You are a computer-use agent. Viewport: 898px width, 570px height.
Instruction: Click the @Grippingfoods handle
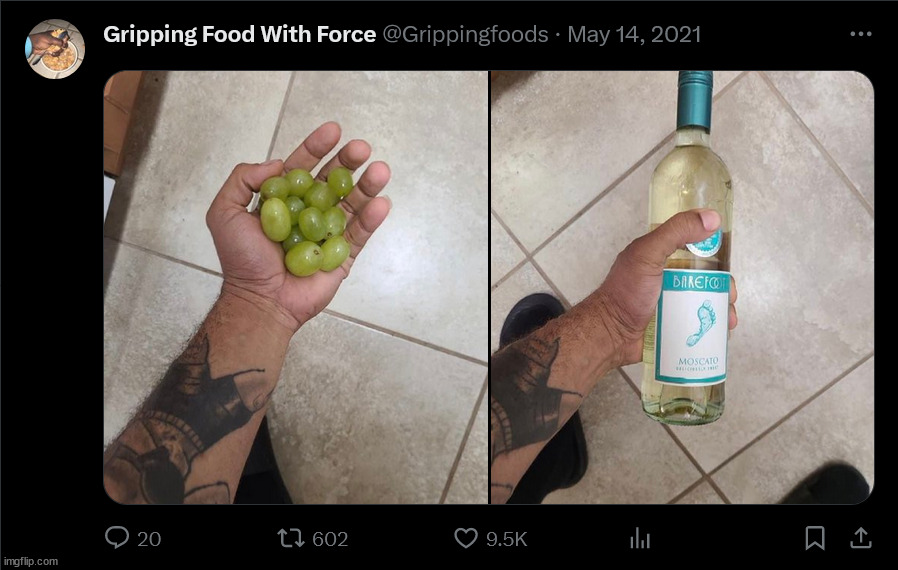(465, 34)
